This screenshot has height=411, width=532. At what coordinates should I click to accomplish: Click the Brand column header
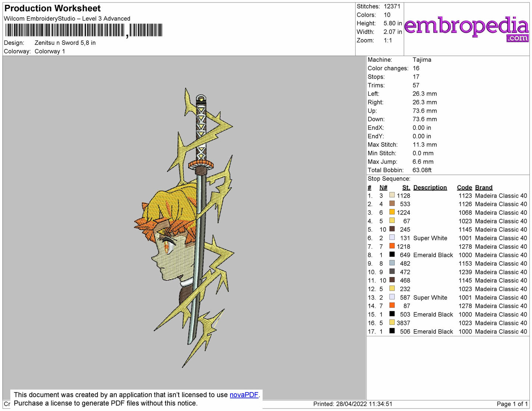click(484, 187)
